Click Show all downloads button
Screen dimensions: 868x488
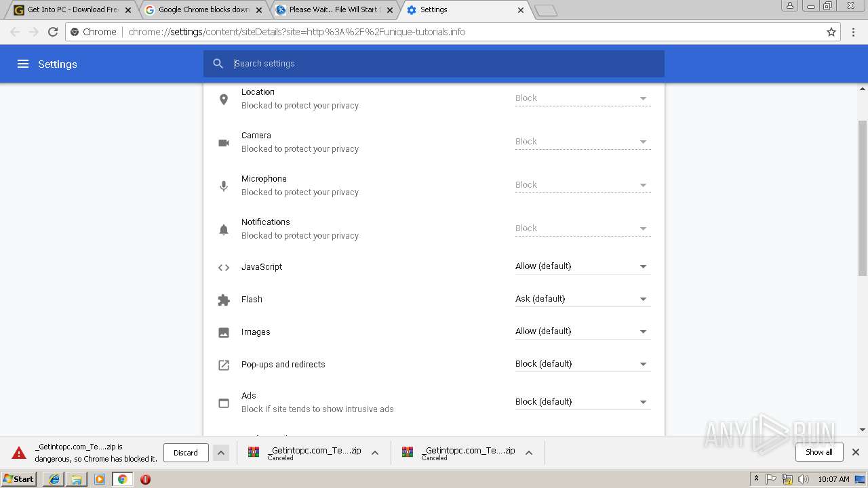[x=819, y=452]
